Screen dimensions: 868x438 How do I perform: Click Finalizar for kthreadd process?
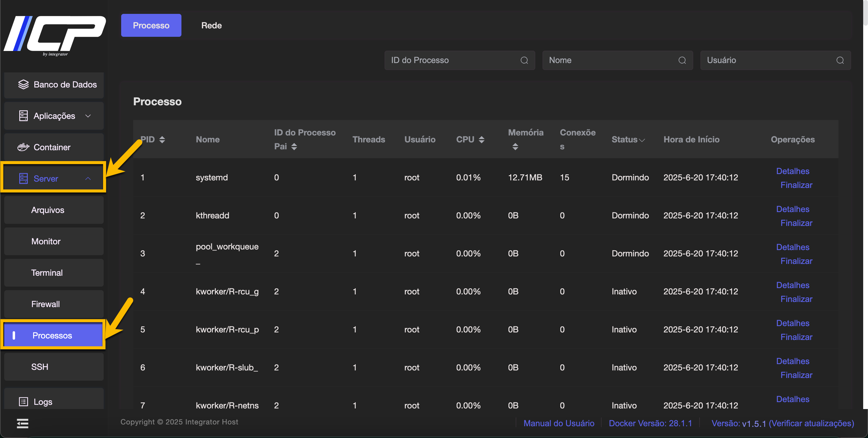(796, 223)
